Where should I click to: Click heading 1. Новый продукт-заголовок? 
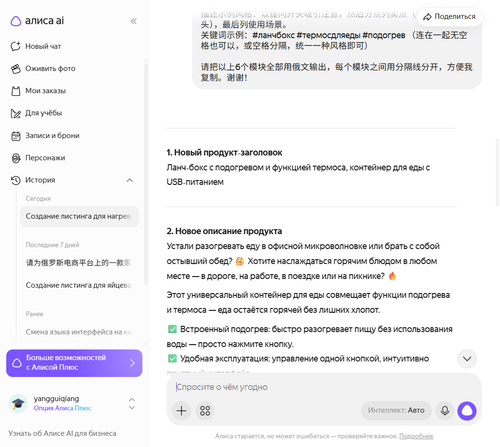(224, 153)
